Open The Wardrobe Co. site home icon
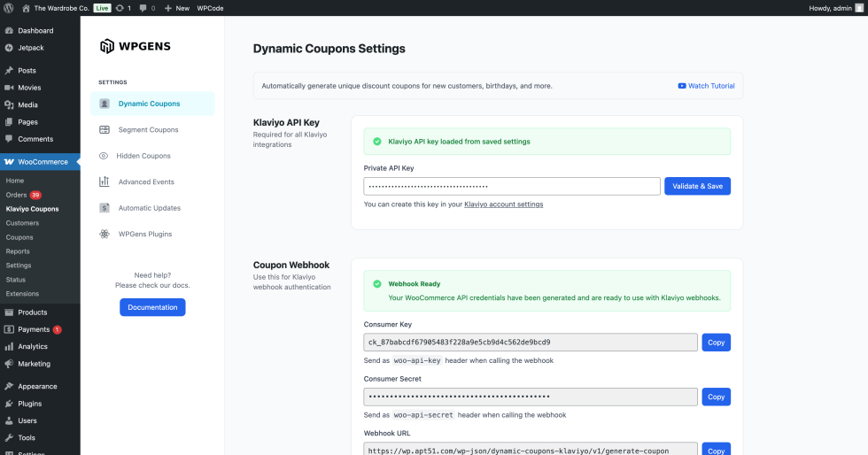Viewport: 868px width, 455px height. coord(26,8)
